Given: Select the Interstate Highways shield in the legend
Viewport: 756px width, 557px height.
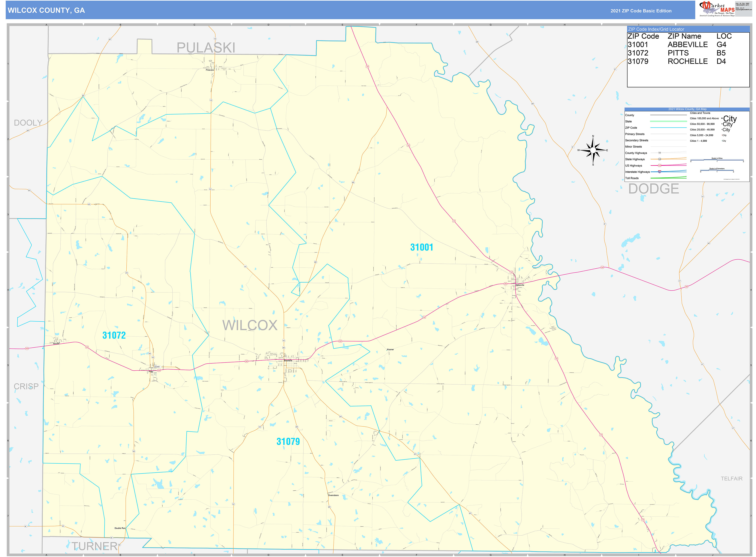Looking at the screenshot, I should coord(660,172).
